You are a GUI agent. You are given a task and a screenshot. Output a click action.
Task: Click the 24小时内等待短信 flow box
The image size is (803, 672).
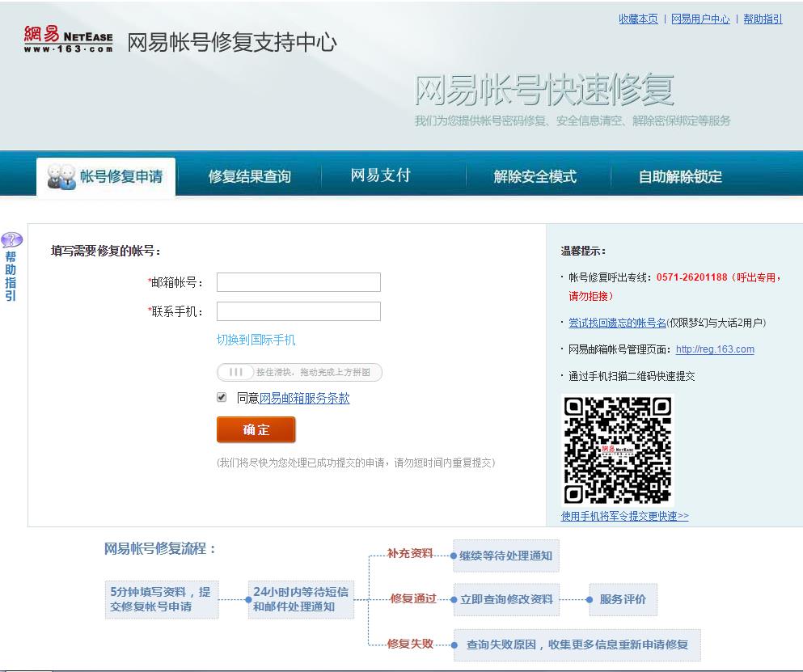pos(301,599)
